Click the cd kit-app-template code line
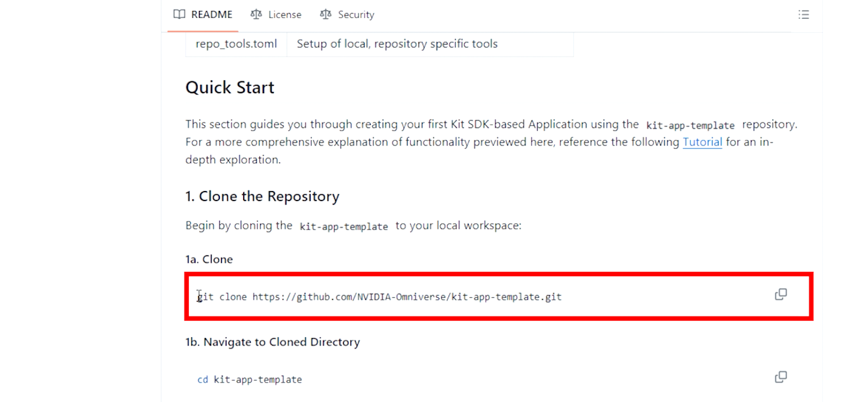The image size is (868, 402). tap(249, 380)
